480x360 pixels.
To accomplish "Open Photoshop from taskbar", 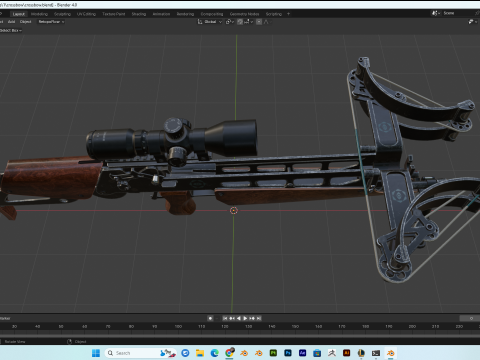I will 288,353.
